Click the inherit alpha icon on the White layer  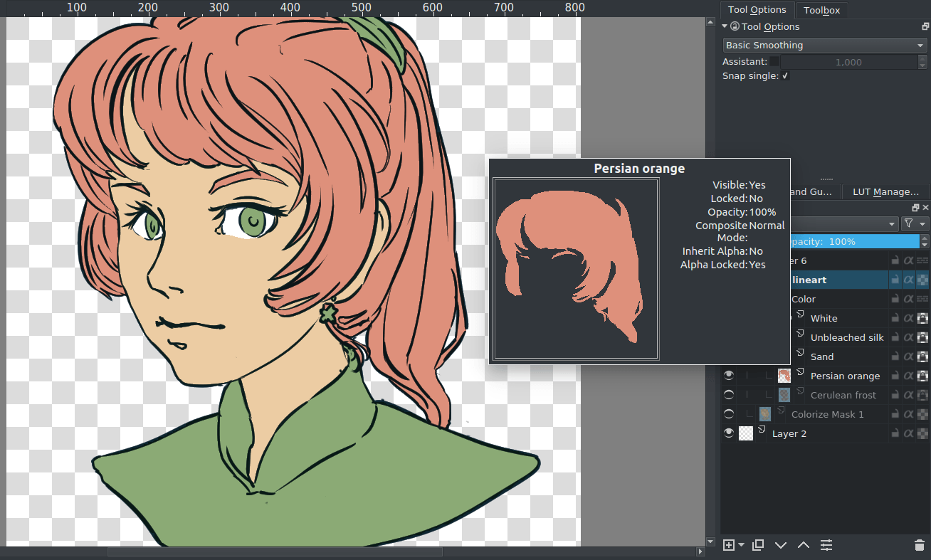pyautogui.click(x=908, y=317)
